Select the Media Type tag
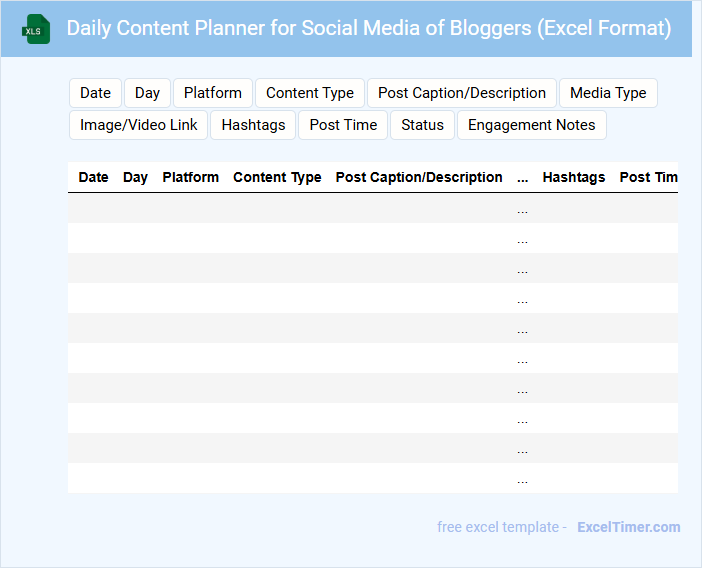This screenshot has height=568, width=702. coord(608,93)
